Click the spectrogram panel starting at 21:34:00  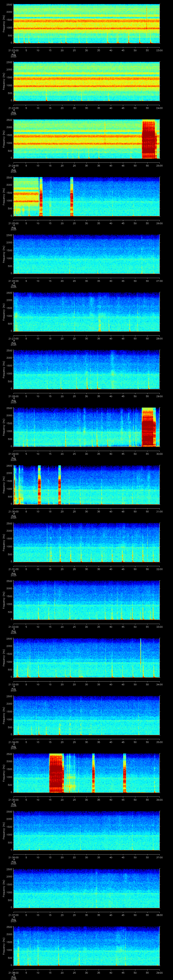[x=86, y=715]
